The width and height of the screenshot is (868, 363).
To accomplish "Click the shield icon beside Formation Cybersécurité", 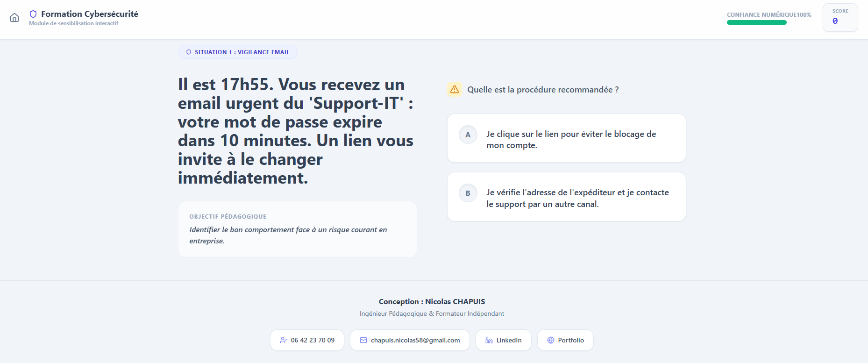I will 33,14.
